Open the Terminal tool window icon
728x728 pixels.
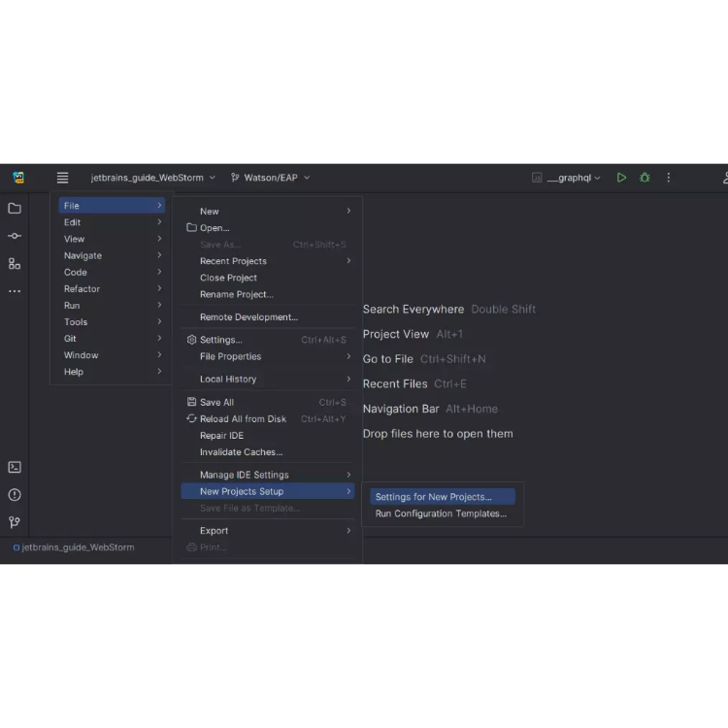pyautogui.click(x=15, y=467)
